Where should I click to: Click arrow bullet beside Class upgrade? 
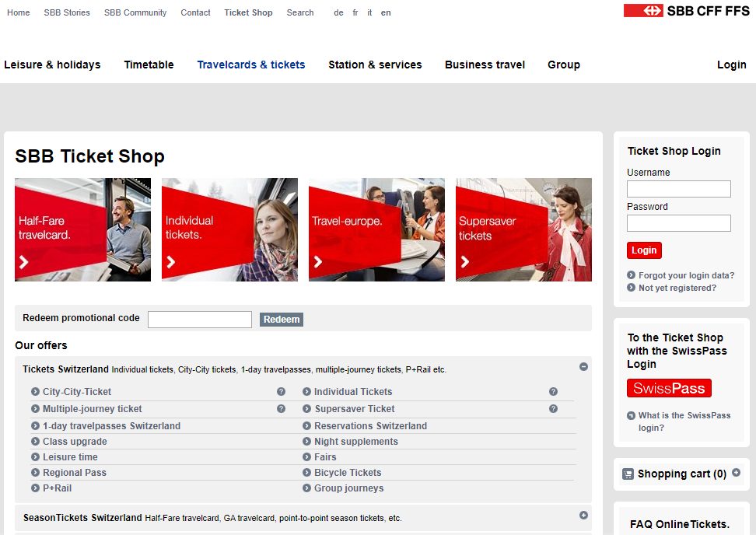(x=35, y=442)
